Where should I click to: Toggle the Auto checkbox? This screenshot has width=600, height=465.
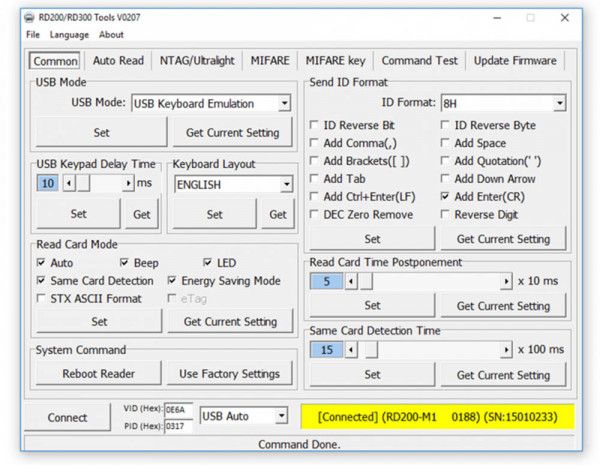(41, 263)
